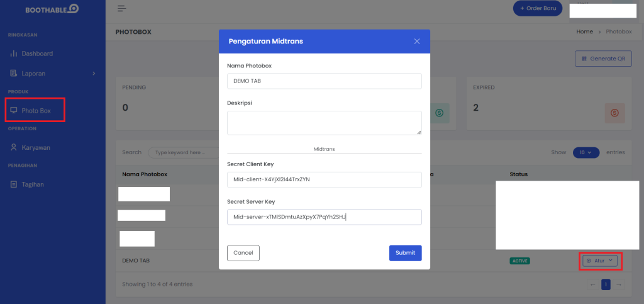The height and width of the screenshot is (304, 644).
Task: Go to previous page arrow
Action: click(x=592, y=284)
